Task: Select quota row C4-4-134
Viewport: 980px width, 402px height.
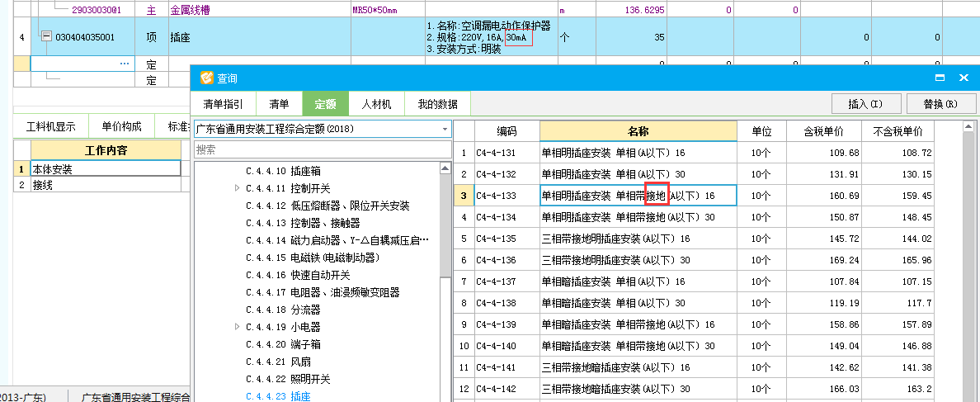Action: (694, 217)
